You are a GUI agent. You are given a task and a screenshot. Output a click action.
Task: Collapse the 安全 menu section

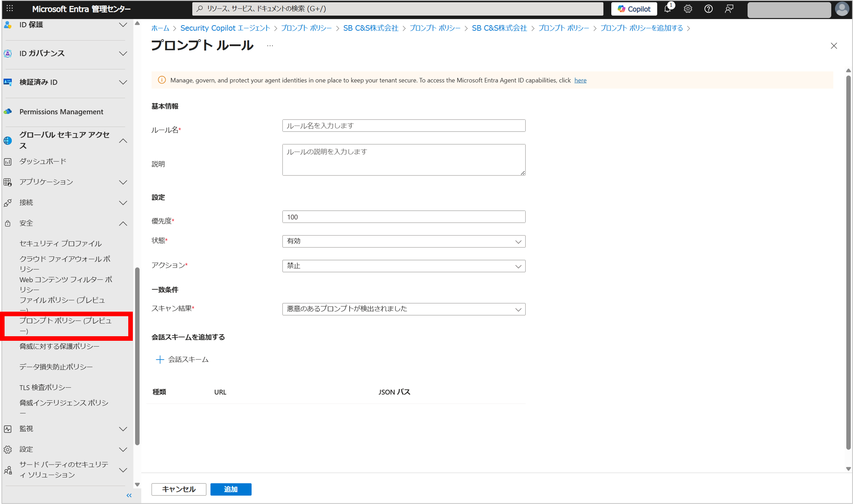point(123,223)
